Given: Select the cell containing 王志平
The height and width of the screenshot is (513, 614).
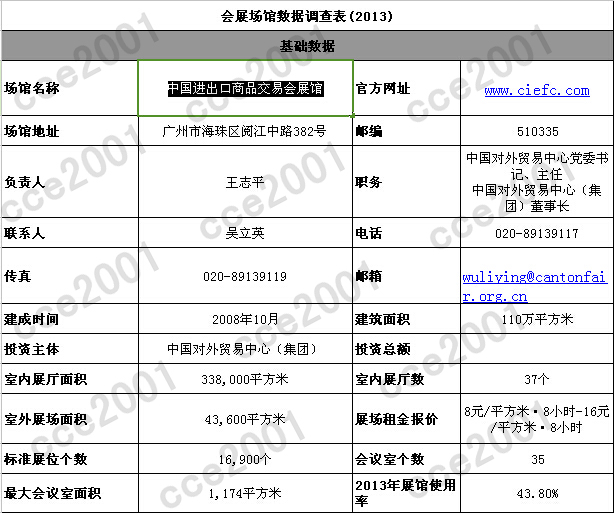Looking at the screenshot, I should pos(244,183).
